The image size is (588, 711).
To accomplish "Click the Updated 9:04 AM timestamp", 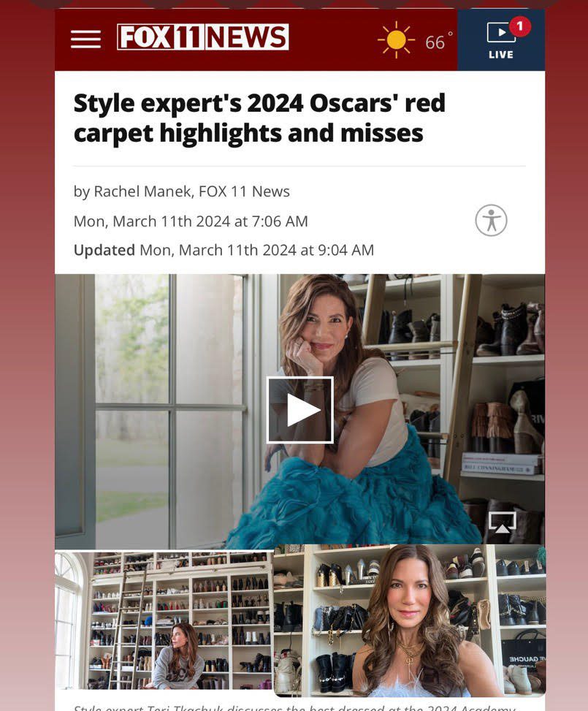I will [224, 250].
